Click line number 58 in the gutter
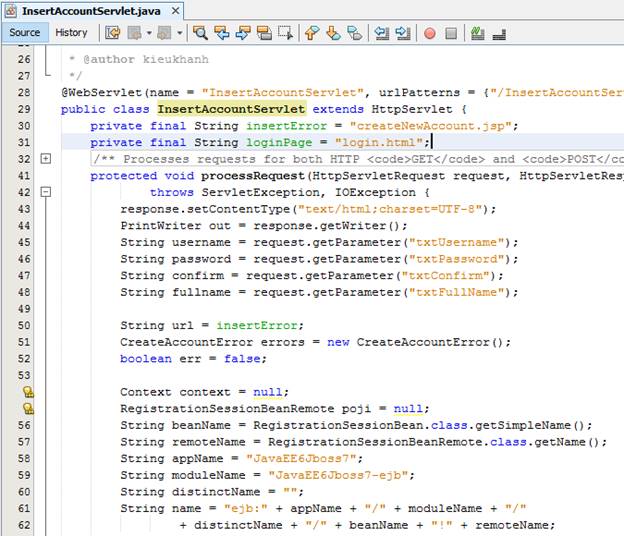Image resolution: width=624 pixels, height=536 pixels. [x=24, y=458]
